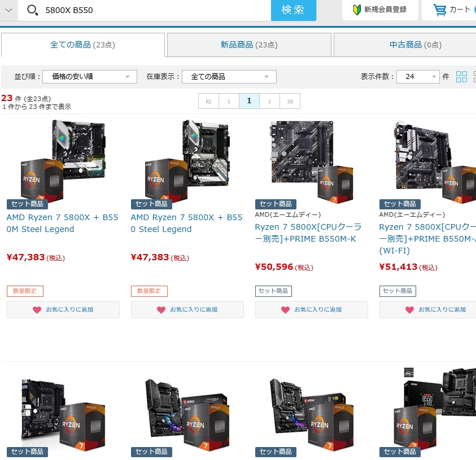476x460 pixels.
Task: Open PRIME B550M-A (WI-FI) set product image
Action: click(434, 162)
